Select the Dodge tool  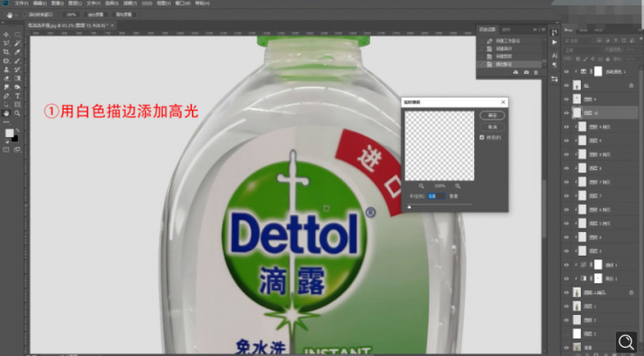click(17, 87)
